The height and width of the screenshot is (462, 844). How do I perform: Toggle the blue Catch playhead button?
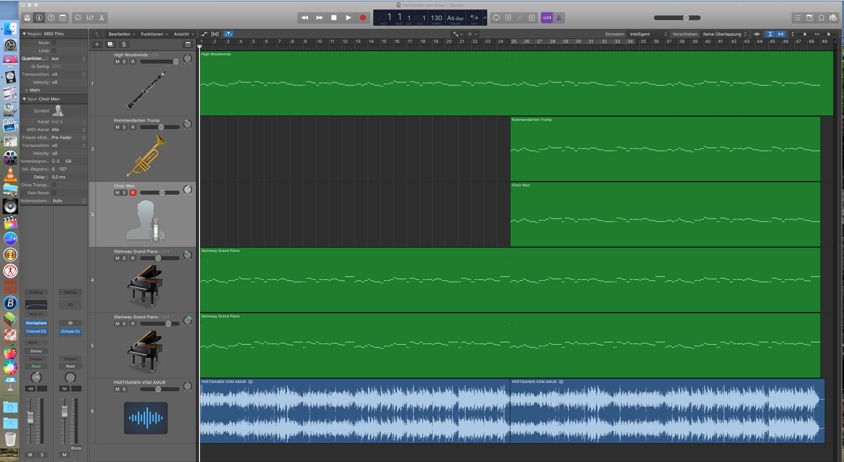tap(228, 34)
